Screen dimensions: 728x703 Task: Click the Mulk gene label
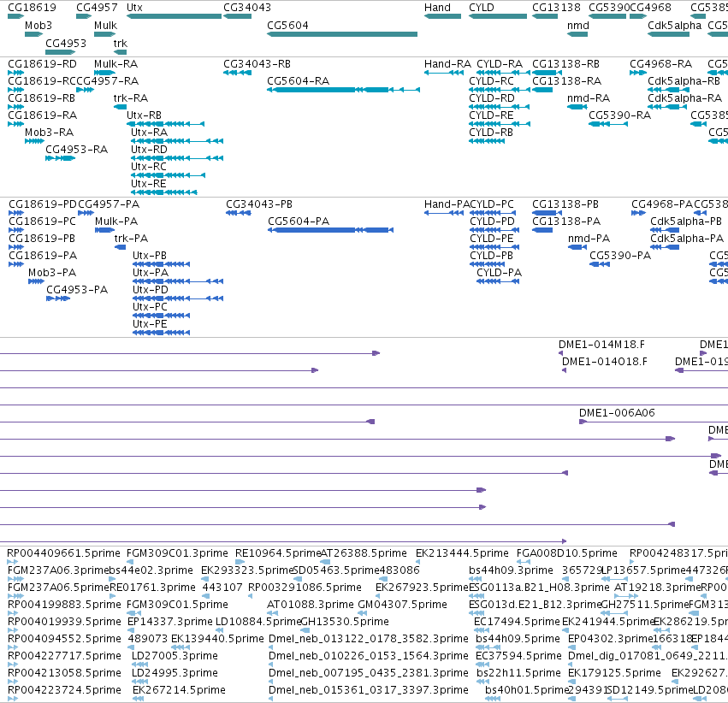[105, 26]
